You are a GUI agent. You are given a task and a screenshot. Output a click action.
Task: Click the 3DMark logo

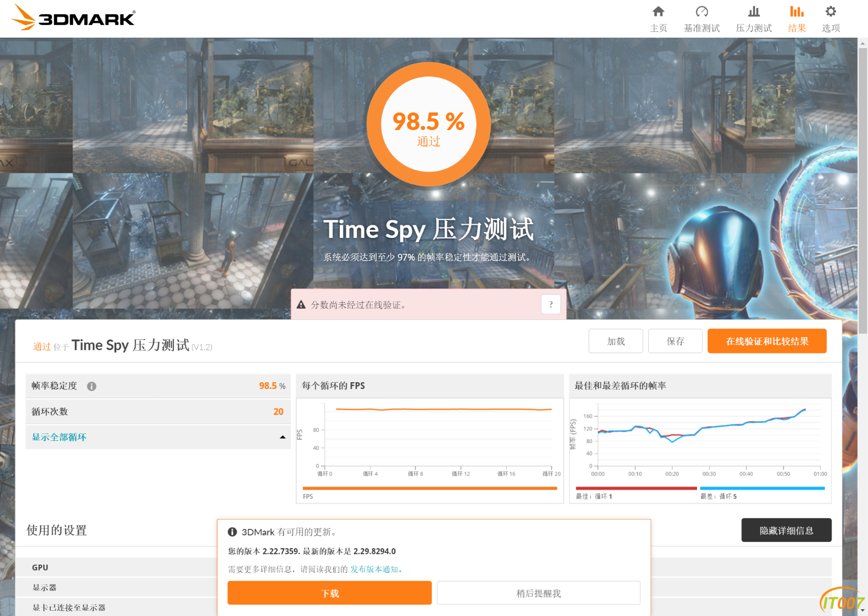pos(74,18)
